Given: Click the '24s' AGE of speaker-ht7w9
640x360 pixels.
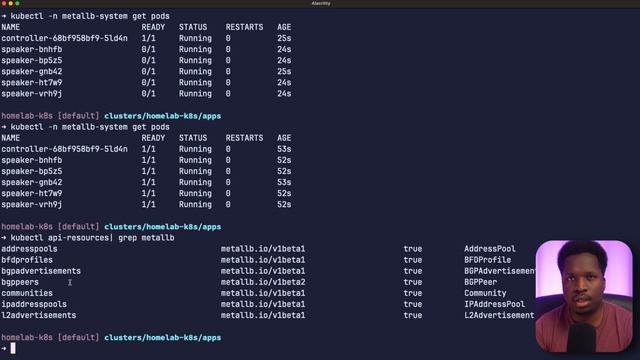Looking at the screenshot, I should coord(284,82).
